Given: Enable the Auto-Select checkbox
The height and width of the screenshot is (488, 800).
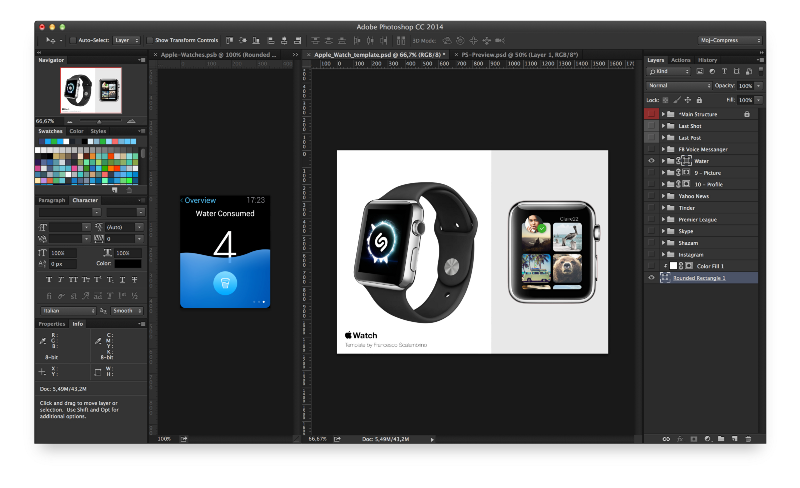Looking at the screenshot, I should coord(73,40).
